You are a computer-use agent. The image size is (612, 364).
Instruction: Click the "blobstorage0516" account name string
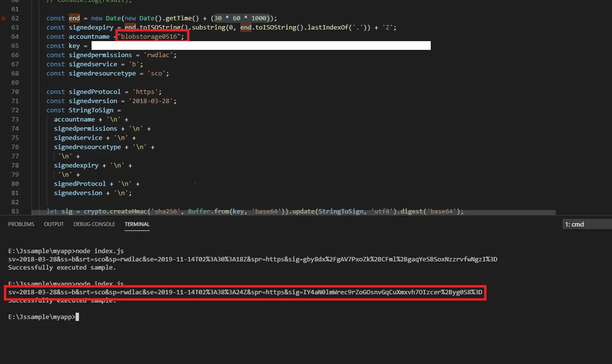(150, 36)
